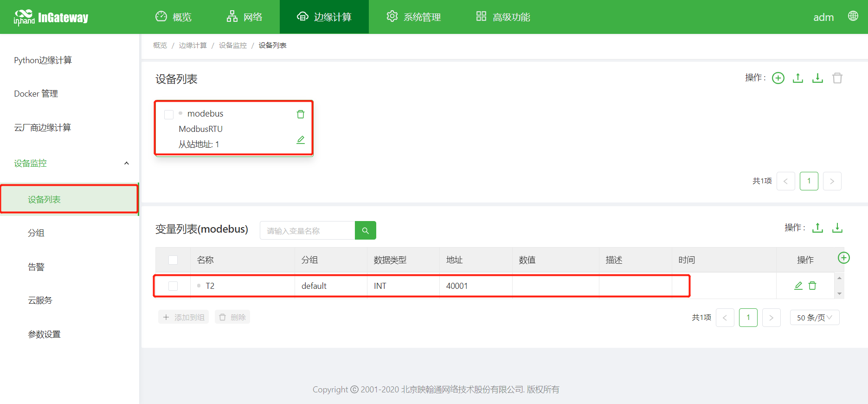Check the modebus device checkbox

pos(169,114)
